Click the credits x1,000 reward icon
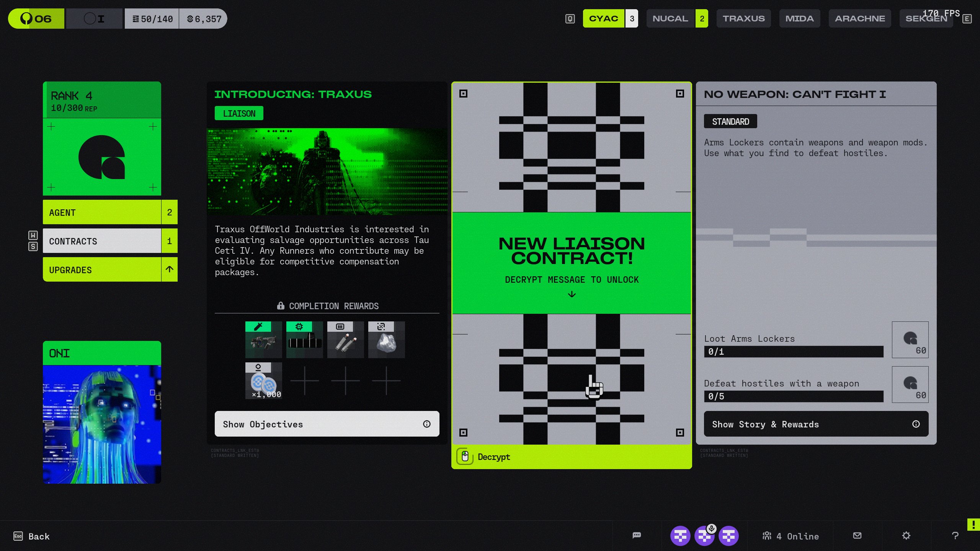Image resolution: width=980 pixels, height=551 pixels. coord(263,381)
